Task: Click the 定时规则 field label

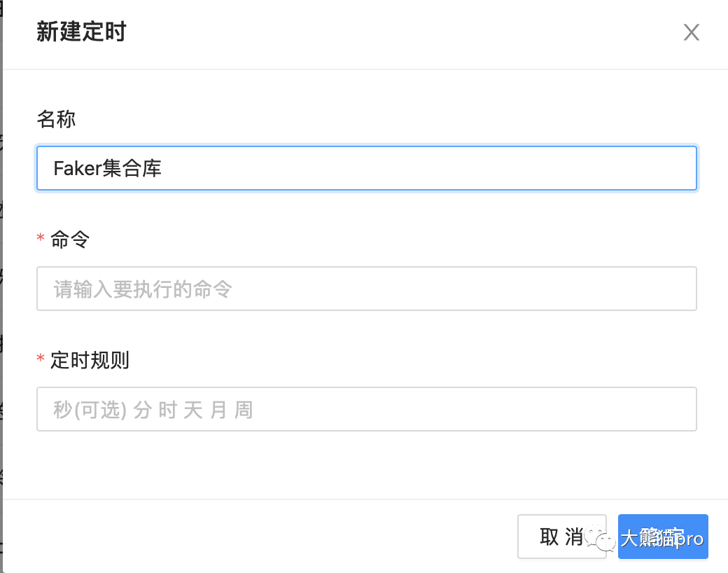Action: coord(90,361)
